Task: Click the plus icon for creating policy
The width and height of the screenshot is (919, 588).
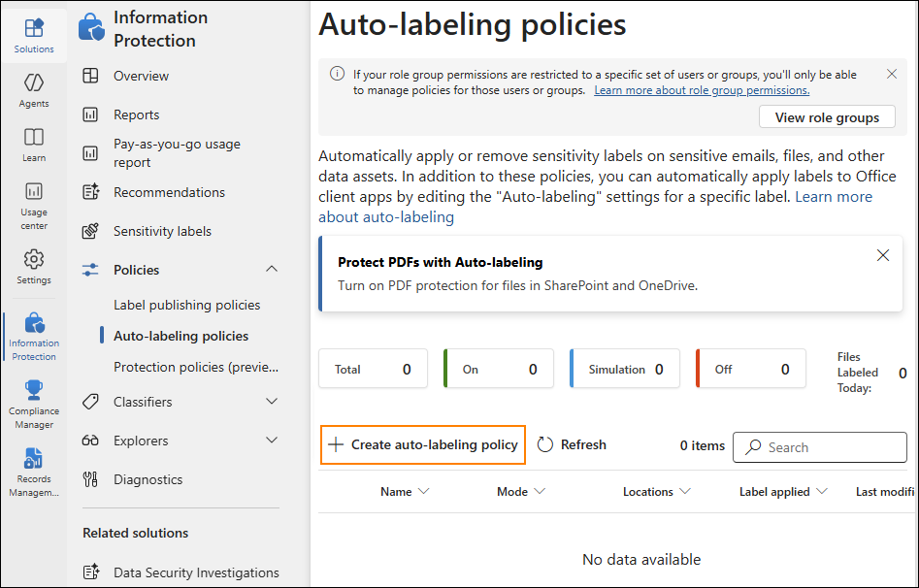Action: 336,444
